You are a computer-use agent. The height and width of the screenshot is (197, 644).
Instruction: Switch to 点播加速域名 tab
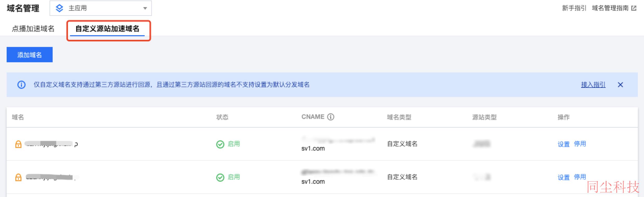click(x=33, y=29)
